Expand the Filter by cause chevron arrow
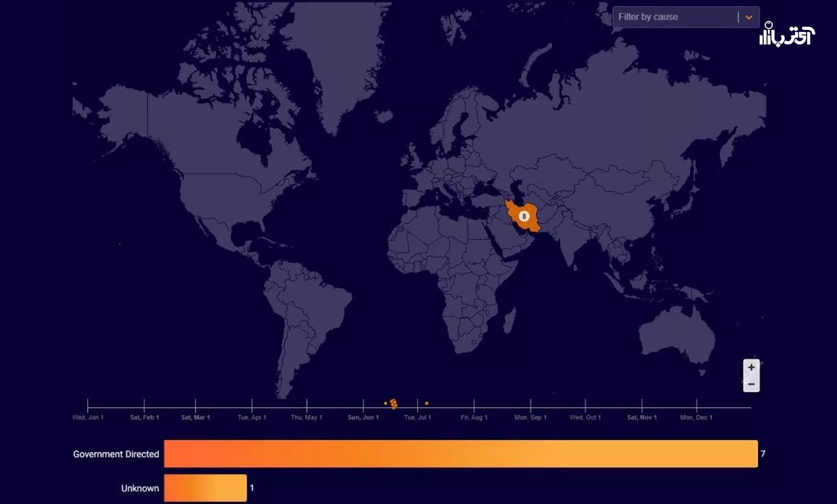Screen dimensions: 837x504 click(749, 17)
